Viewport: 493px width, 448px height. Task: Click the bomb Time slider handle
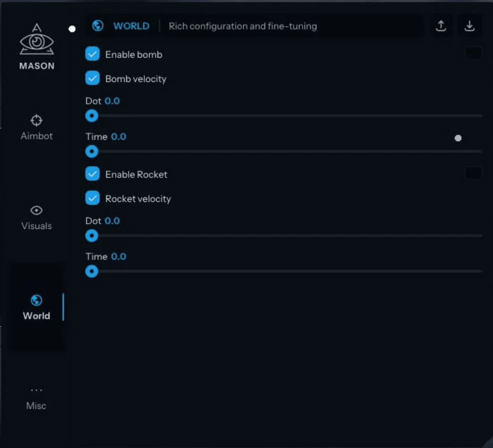point(91,151)
